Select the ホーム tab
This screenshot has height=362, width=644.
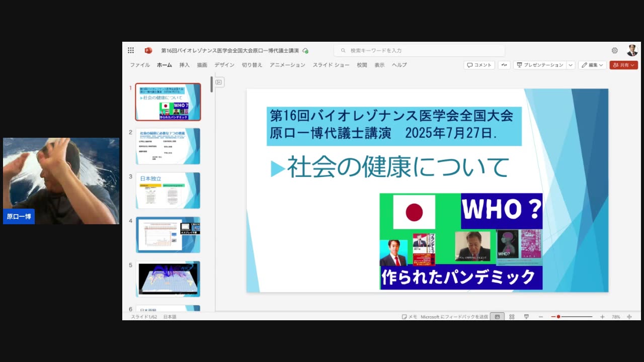coord(165,65)
